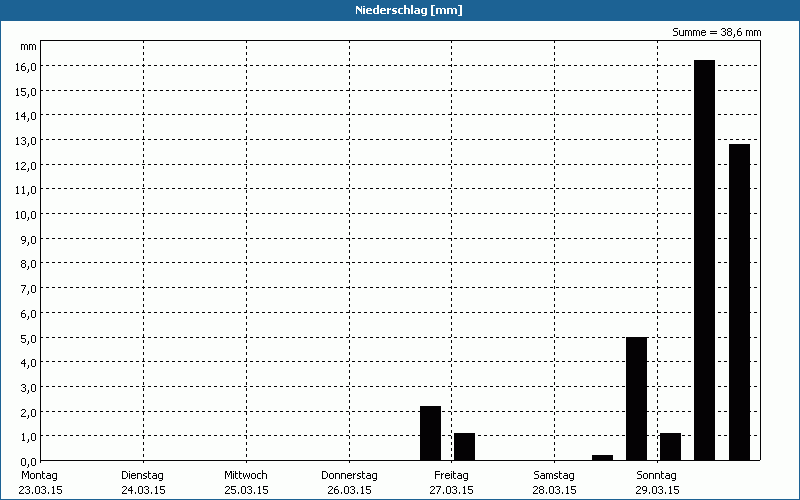Select the 'Samstag' day label
Image resolution: width=800 pixels, height=500 pixels.
(554, 476)
